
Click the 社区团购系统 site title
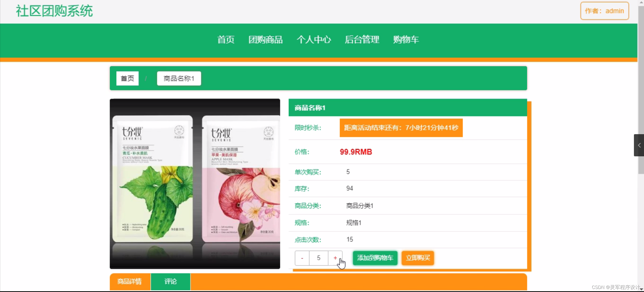point(54,11)
